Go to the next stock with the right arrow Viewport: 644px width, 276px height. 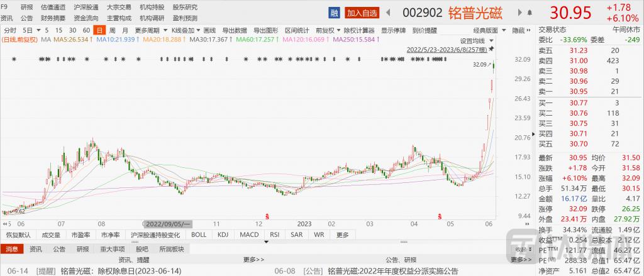pyautogui.click(x=520, y=13)
